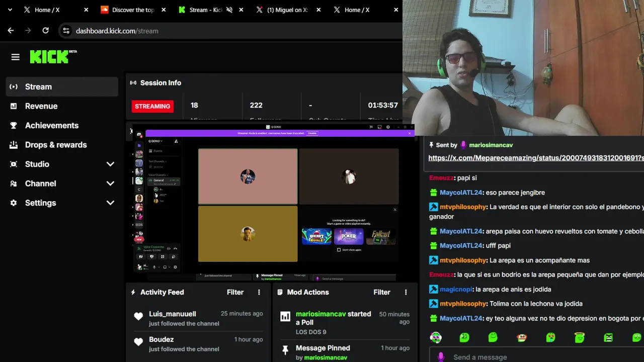Click the Settings gear icon in sidebar

(14, 203)
